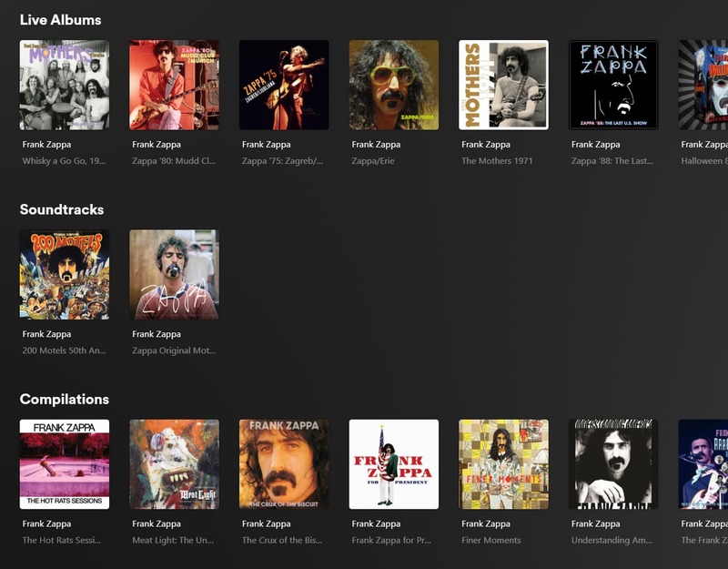Click 'The Crux of the Bis...' title
728x569 pixels.
pyautogui.click(x=282, y=540)
